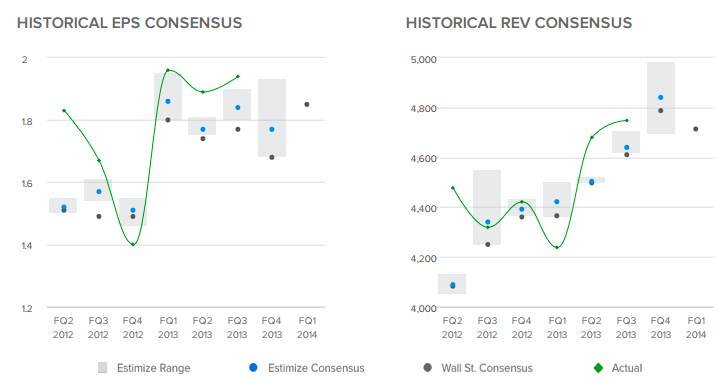Select the FQ2 2012 revenue range box
719x383 pixels.
pyautogui.click(x=452, y=284)
